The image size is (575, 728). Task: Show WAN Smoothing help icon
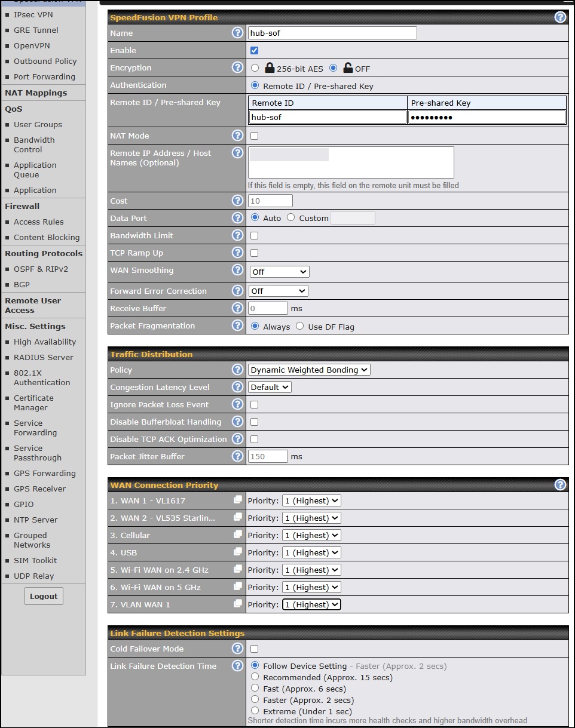pos(237,270)
